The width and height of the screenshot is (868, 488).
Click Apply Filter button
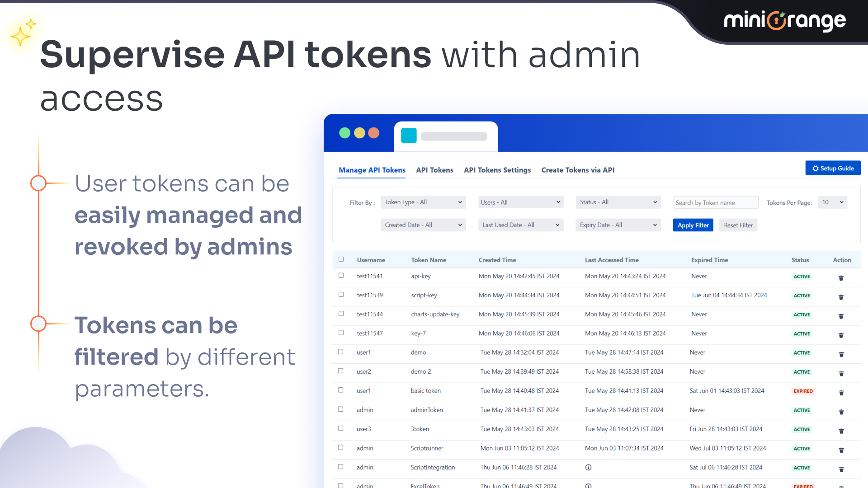coord(693,225)
